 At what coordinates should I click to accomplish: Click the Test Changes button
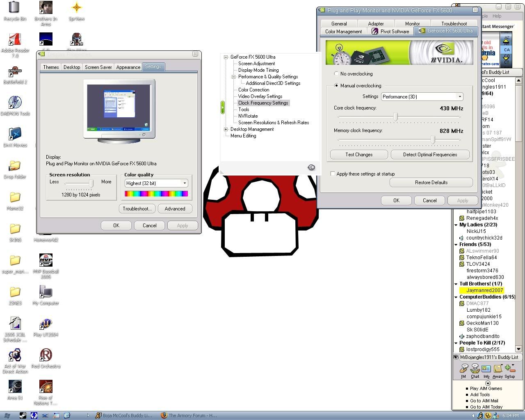pyautogui.click(x=359, y=155)
